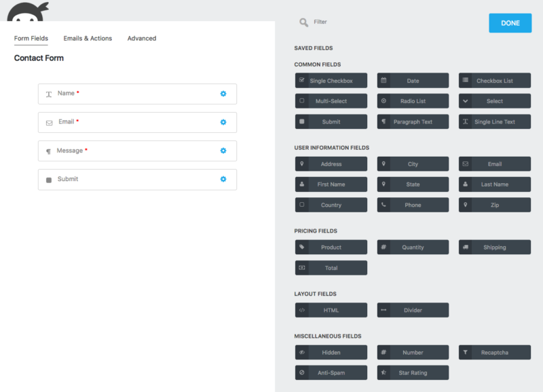
Task: Click the gear icon on Email field
Action: [x=223, y=122]
